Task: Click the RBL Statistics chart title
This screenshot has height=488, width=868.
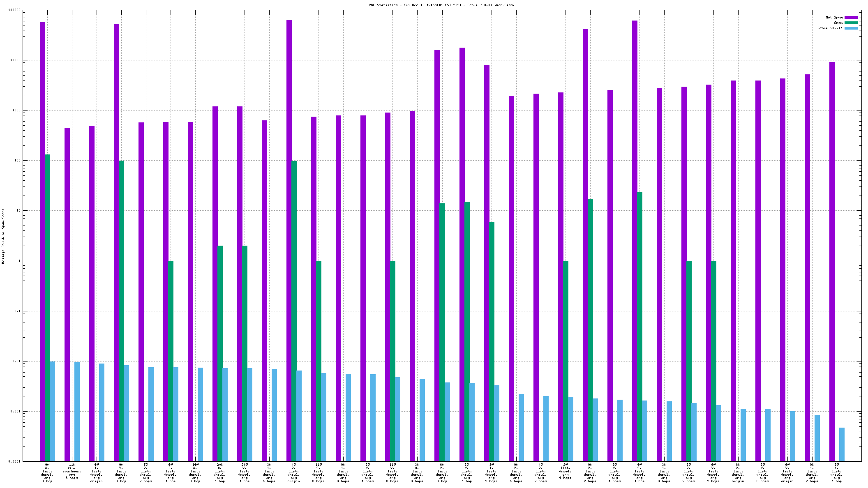Action: tap(441, 5)
